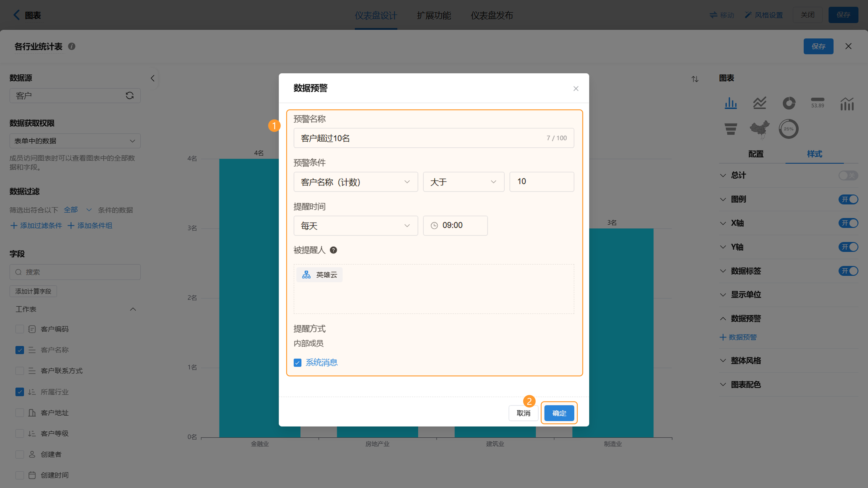Image resolution: width=868 pixels, height=488 pixels.
Task: Uncheck the 所属行业 field checkbox
Action: (x=19, y=392)
